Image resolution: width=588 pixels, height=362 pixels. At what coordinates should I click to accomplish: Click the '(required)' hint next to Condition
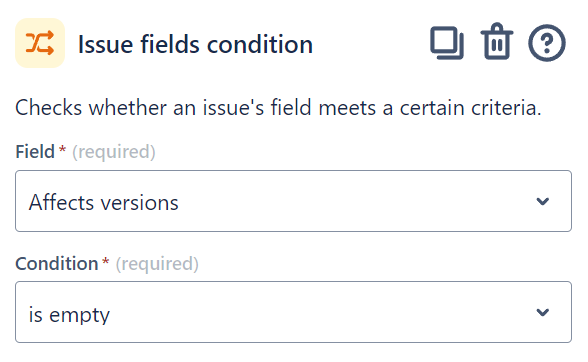pos(157,264)
